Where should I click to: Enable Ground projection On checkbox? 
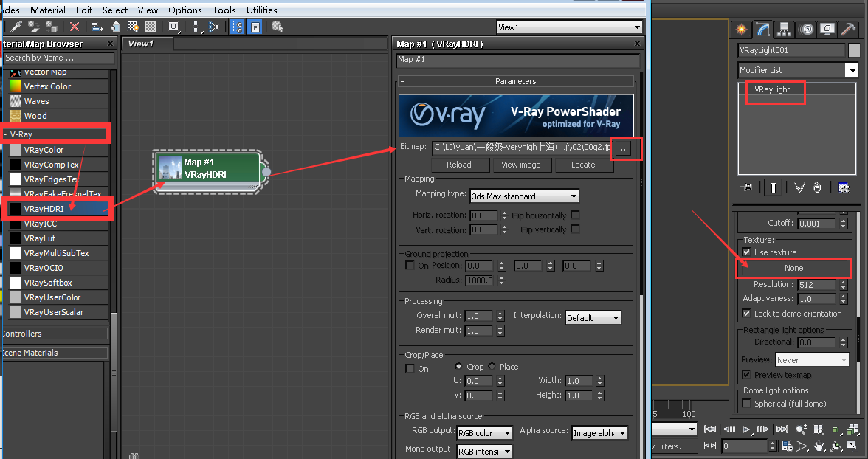click(x=410, y=265)
